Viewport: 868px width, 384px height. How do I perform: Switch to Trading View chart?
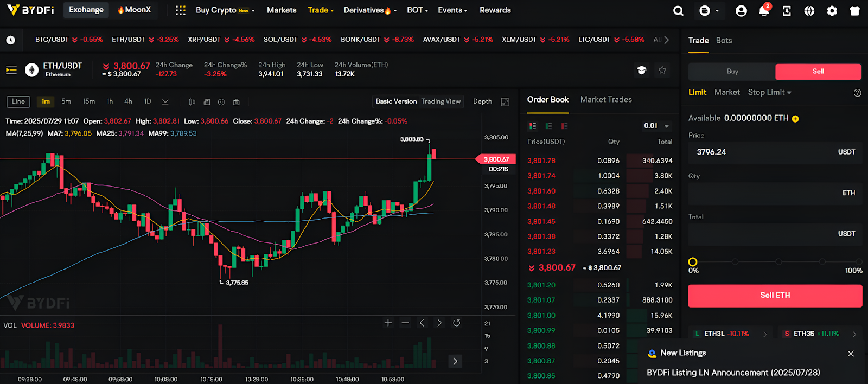tap(441, 101)
